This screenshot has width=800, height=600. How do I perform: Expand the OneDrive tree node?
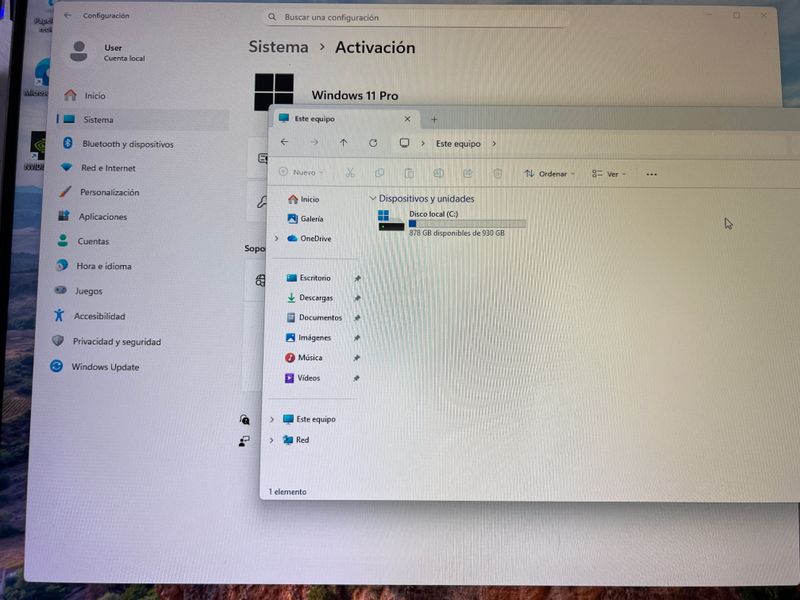click(x=277, y=238)
